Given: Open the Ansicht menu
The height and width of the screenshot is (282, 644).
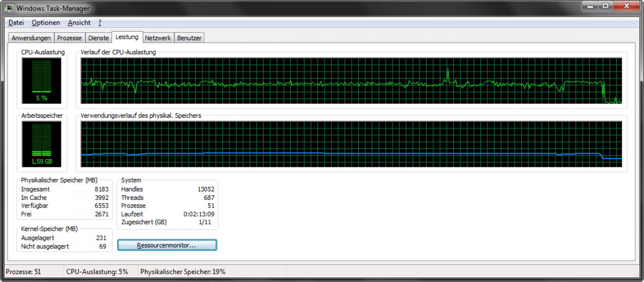Looking at the screenshot, I should pyautogui.click(x=79, y=23).
